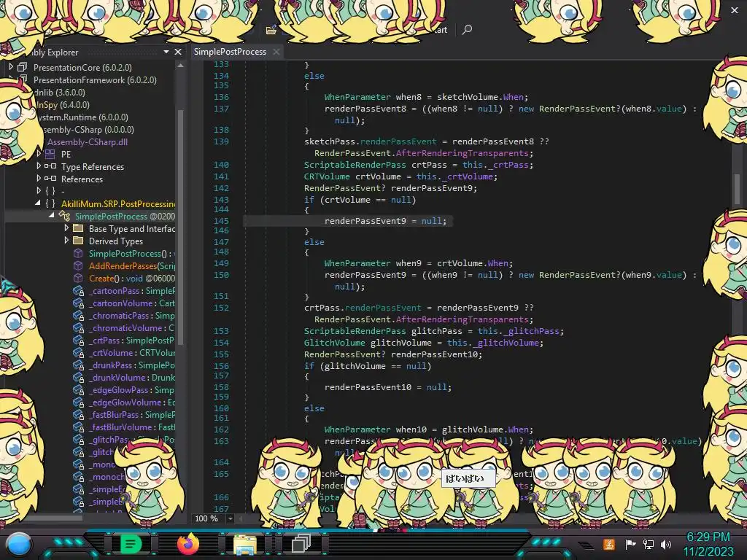Image resolution: width=747 pixels, height=560 pixels.
Task: Click the Derived Types folder icon
Action: pos(78,241)
